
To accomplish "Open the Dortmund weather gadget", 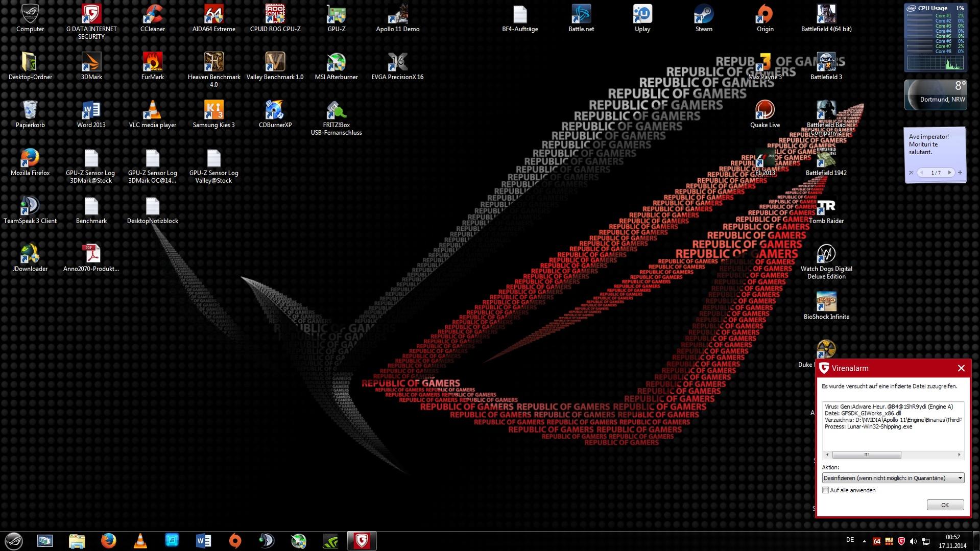I will click(x=935, y=95).
